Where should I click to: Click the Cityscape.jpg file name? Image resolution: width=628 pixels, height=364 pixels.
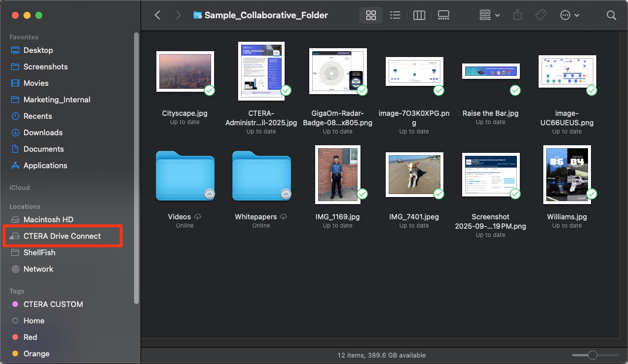(x=185, y=113)
